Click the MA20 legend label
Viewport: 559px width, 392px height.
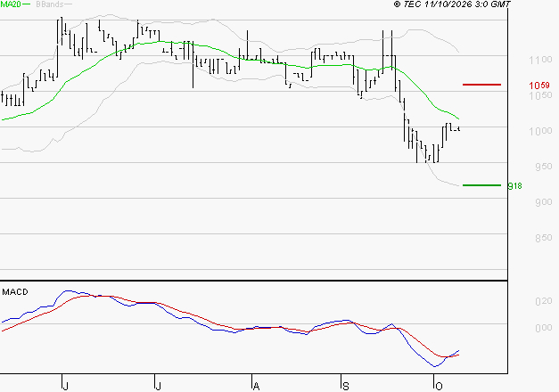tap(11, 4)
